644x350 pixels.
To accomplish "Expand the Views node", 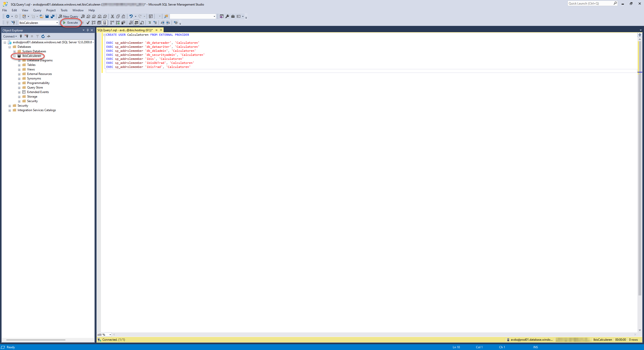I will click(19, 69).
